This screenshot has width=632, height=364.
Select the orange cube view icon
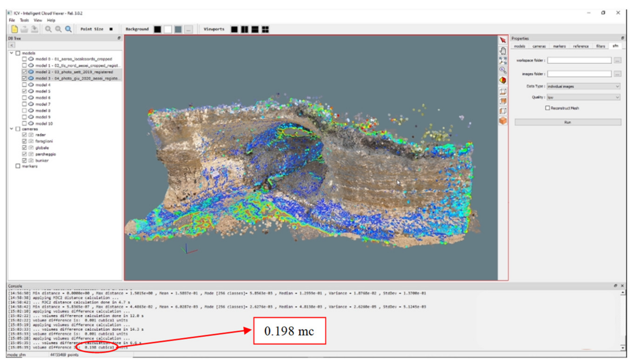tap(503, 121)
